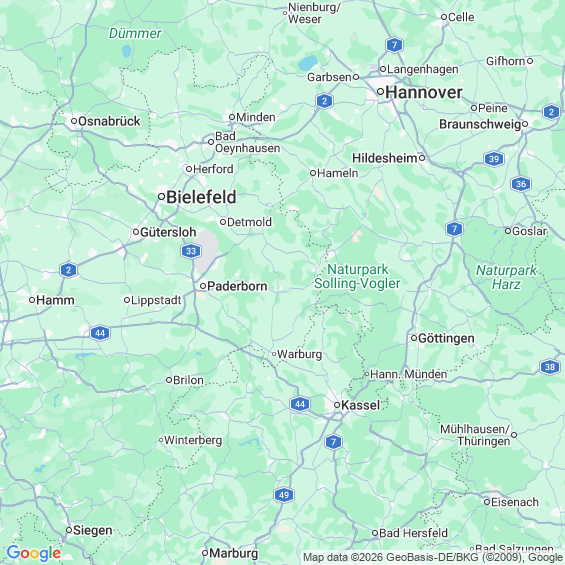
Task: Click the highway 2 shield near Hamm
Action: tap(68, 270)
